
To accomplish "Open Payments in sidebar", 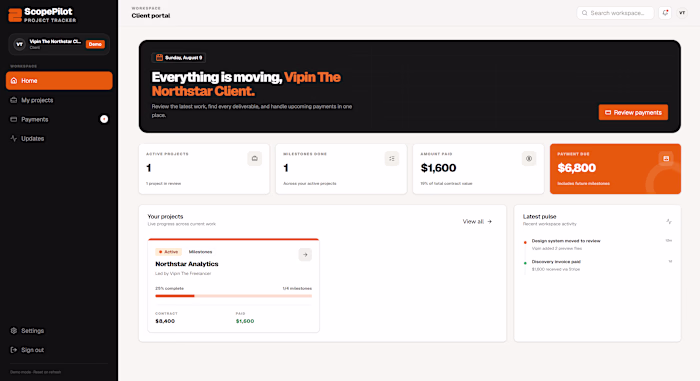I will [x=59, y=119].
